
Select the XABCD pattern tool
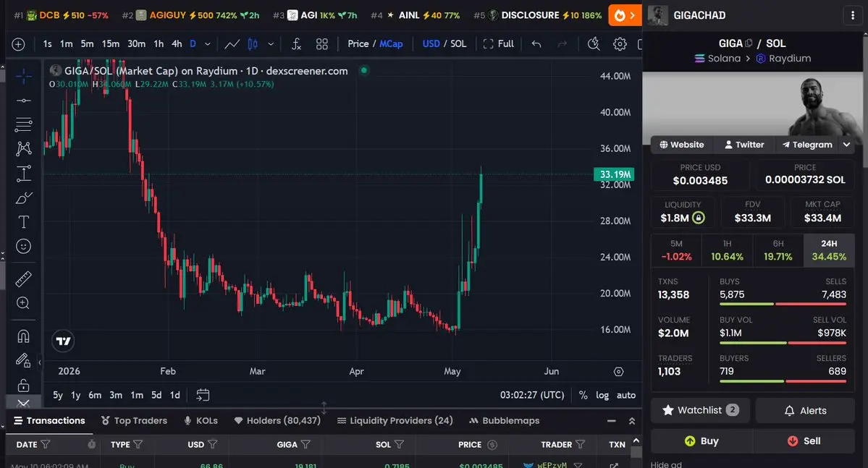point(23,149)
